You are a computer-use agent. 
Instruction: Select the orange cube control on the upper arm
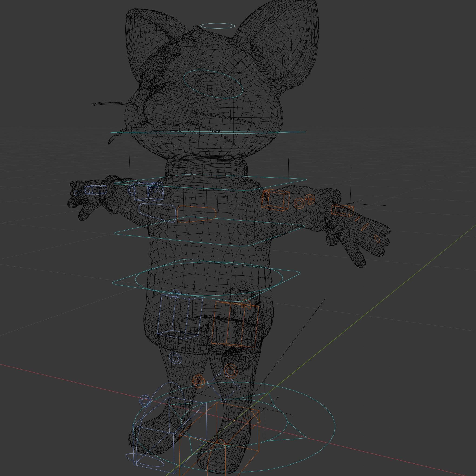click(x=275, y=200)
